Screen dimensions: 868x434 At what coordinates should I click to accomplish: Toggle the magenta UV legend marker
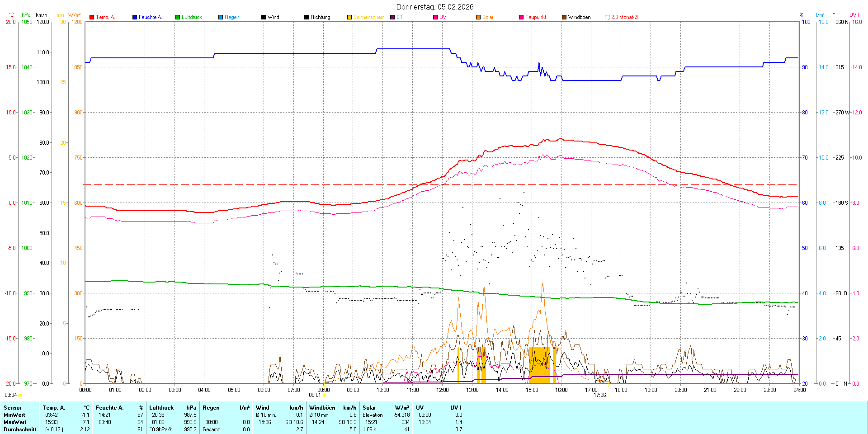coord(435,17)
